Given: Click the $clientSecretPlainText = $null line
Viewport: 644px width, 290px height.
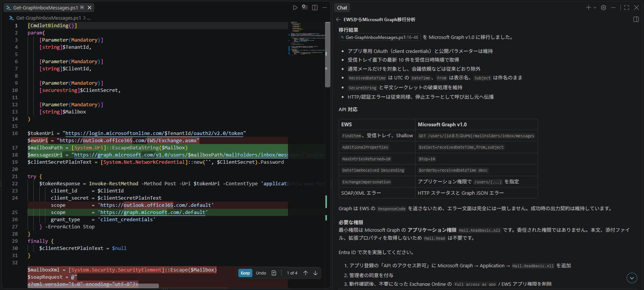Looking at the screenshot, I should [83, 248].
